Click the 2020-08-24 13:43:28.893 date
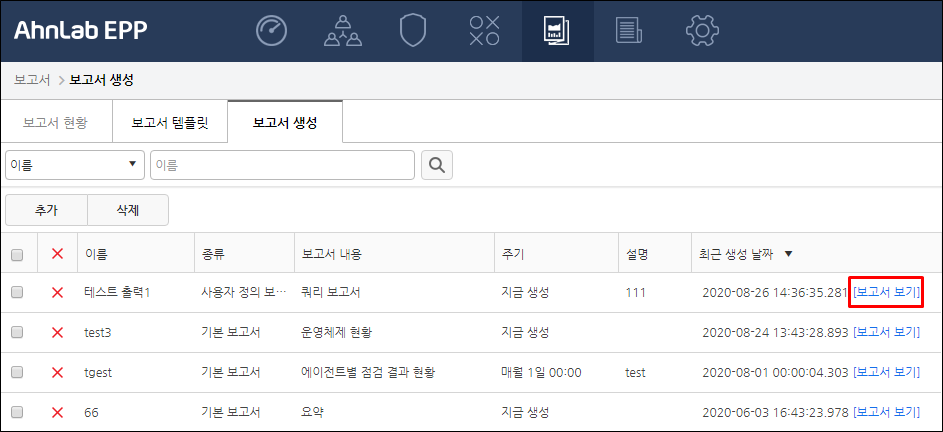The height and width of the screenshot is (432, 943). (775, 332)
